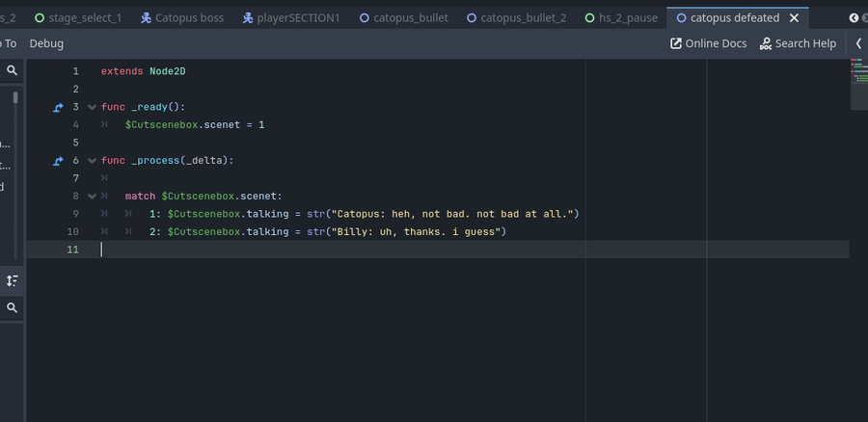
Task: Switch to the stage_select_1 tab
Action: pos(77,18)
